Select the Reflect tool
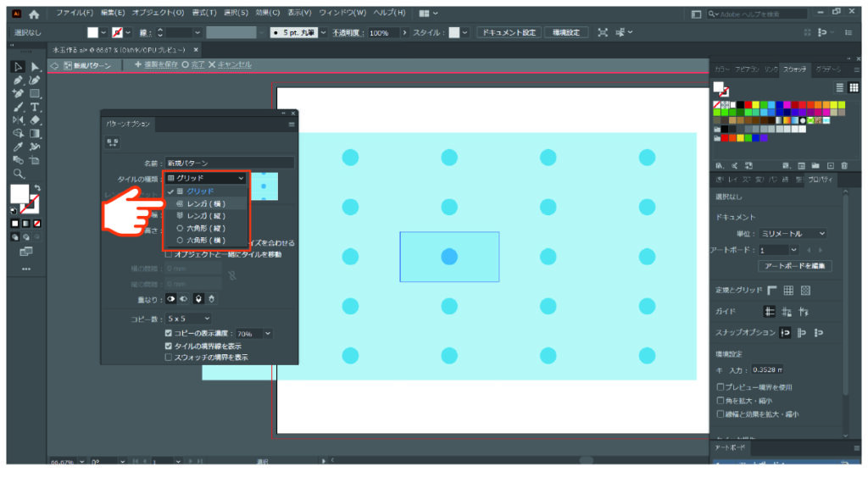Screen dimensions: 868x494 click(18, 120)
